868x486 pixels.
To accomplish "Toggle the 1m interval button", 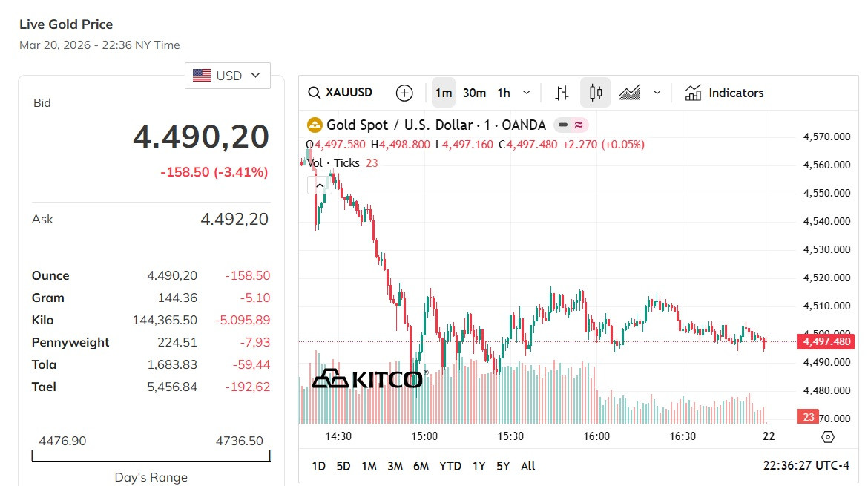I will click(444, 93).
